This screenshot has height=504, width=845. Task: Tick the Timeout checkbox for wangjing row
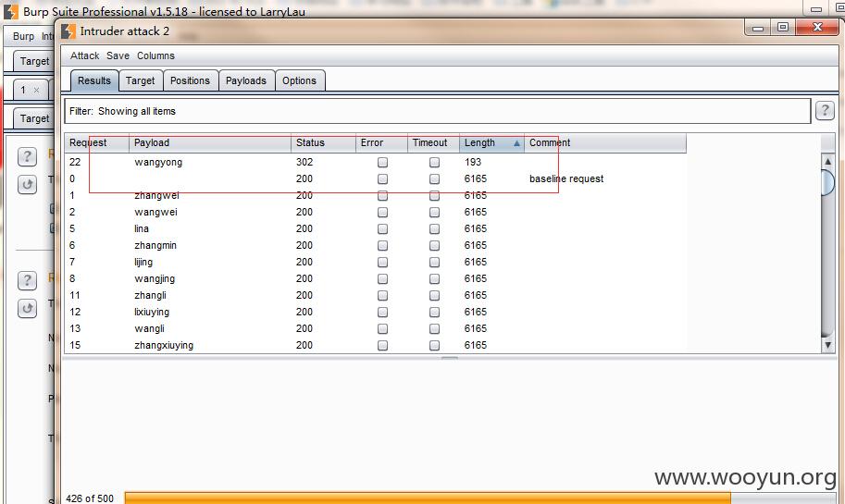click(x=434, y=279)
